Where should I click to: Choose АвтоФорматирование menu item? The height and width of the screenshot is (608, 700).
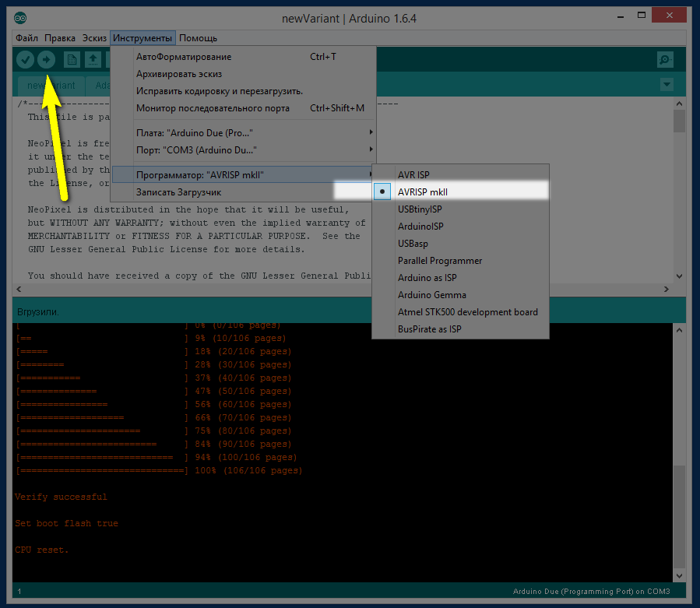click(x=244, y=57)
